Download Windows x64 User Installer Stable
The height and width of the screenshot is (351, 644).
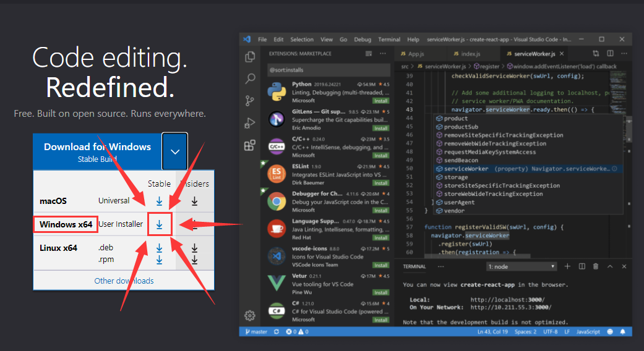[x=160, y=224]
